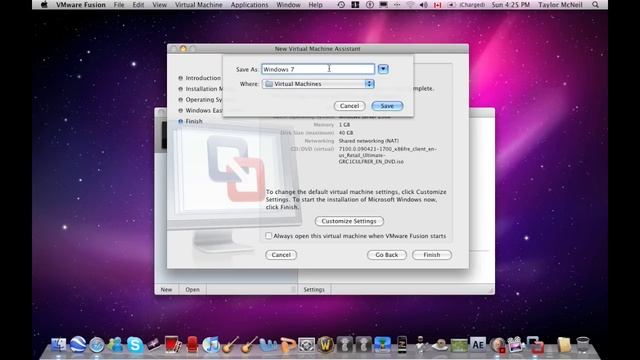Click the Save As name field

pyautogui.click(x=318, y=69)
